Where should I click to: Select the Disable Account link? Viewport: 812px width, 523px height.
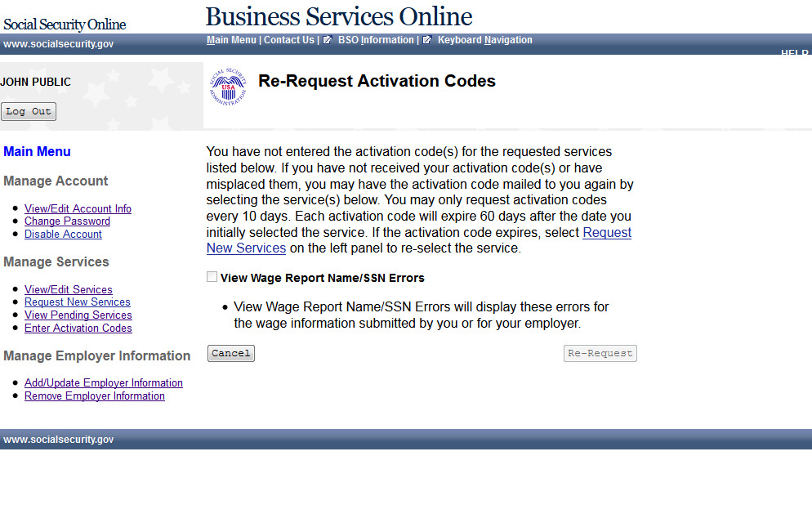coord(63,234)
